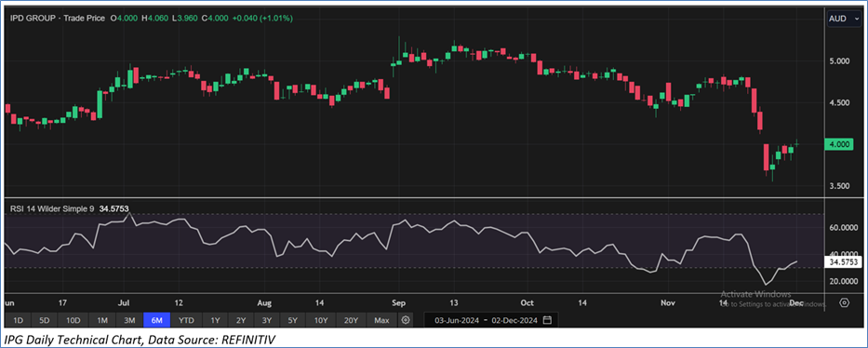Choose the 1Y range button
Viewport: 868px width, 348px height.
click(215, 320)
